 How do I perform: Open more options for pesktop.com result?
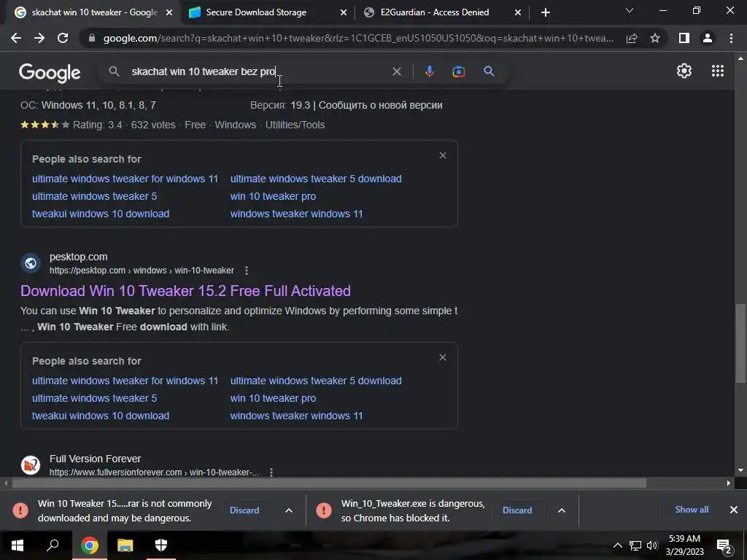tap(247, 271)
